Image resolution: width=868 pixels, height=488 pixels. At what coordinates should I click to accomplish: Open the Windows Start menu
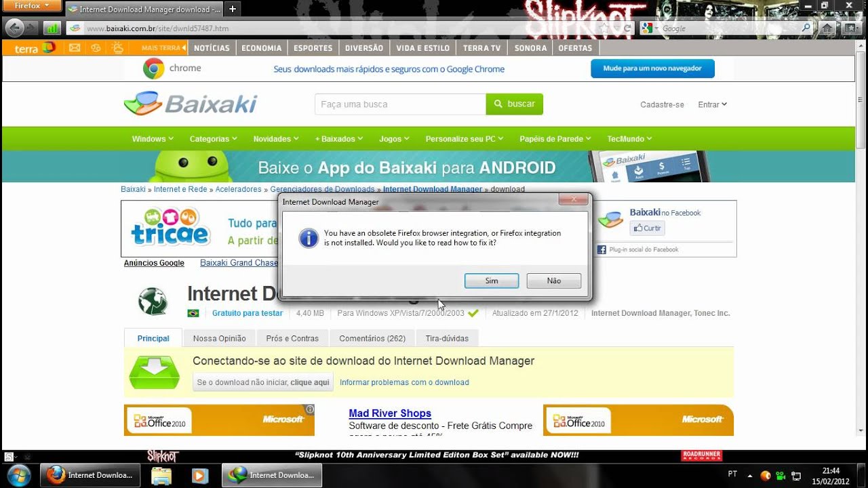click(x=18, y=475)
